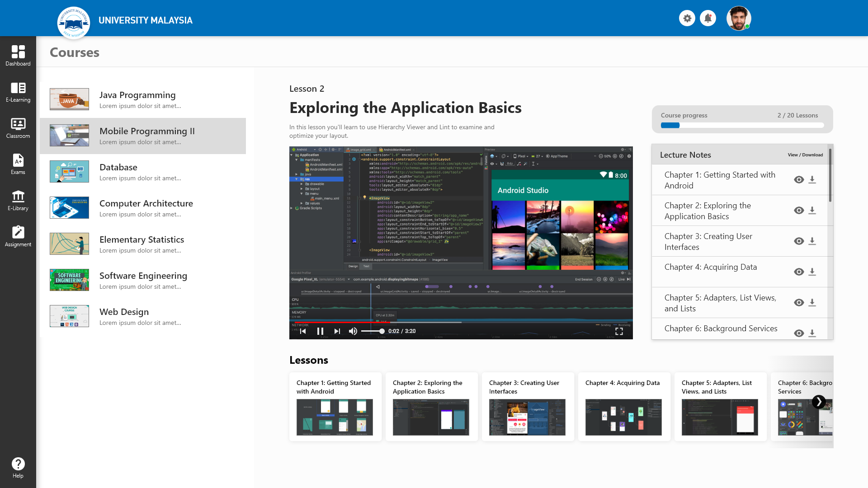Open E-Library from the sidebar
868x488 pixels.
(x=18, y=200)
